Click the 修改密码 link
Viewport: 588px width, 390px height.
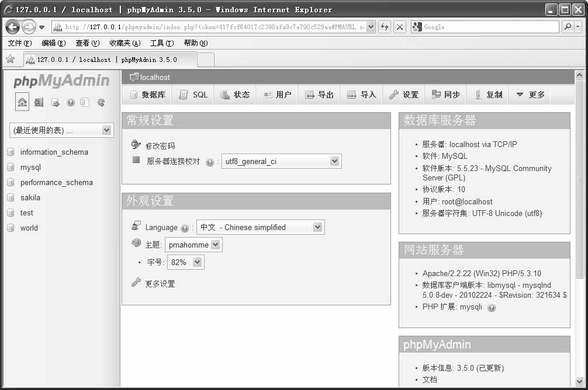pyautogui.click(x=160, y=146)
